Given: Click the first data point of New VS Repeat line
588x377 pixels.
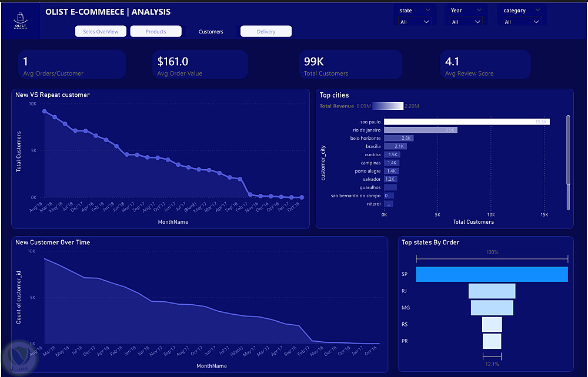Looking at the screenshot, I should (45, 111).
